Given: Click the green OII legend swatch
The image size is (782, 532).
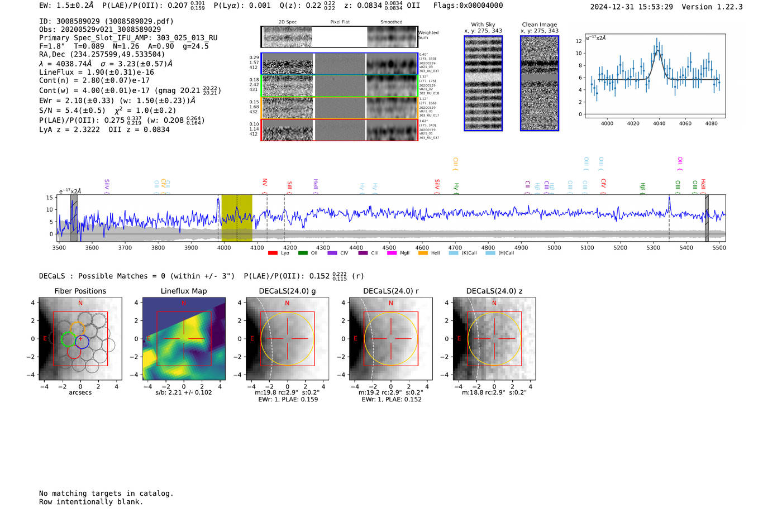Looking at the screenshot, I should coord(303,253).
